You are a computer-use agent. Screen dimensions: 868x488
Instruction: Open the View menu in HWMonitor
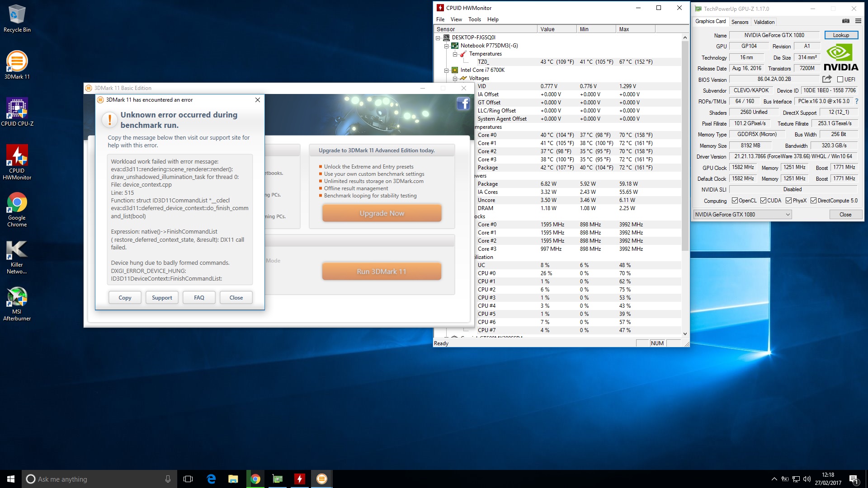tap(456, 19)
